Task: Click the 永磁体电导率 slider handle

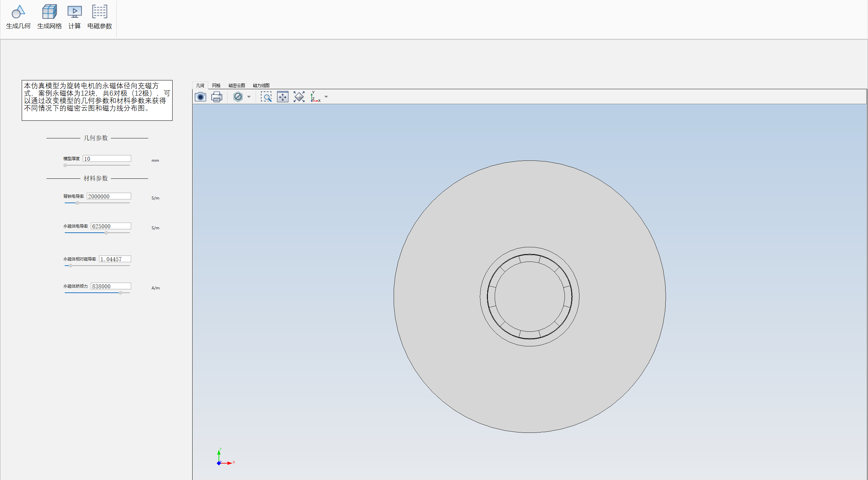Action: pyautogui.click(x=106, y=233)
